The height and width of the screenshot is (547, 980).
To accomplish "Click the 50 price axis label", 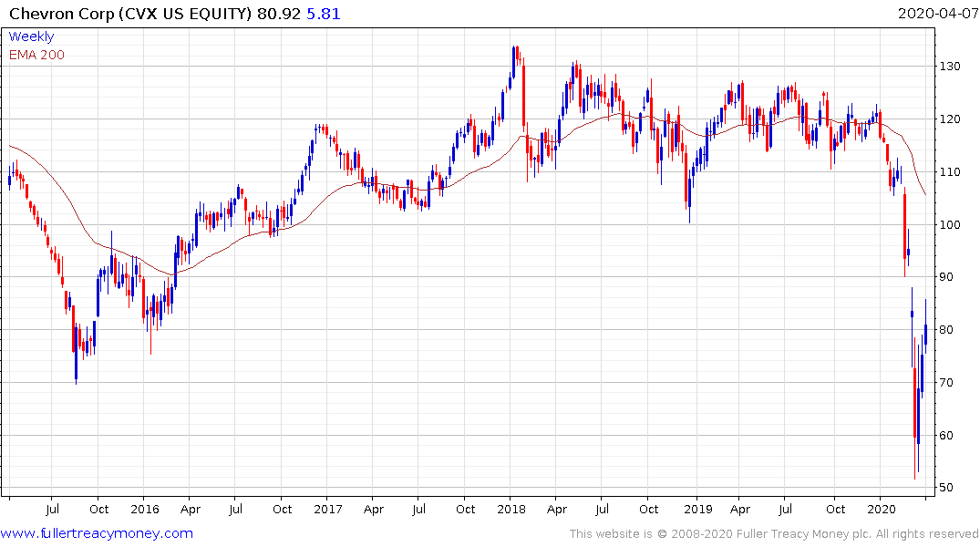I will coord(946,488).
